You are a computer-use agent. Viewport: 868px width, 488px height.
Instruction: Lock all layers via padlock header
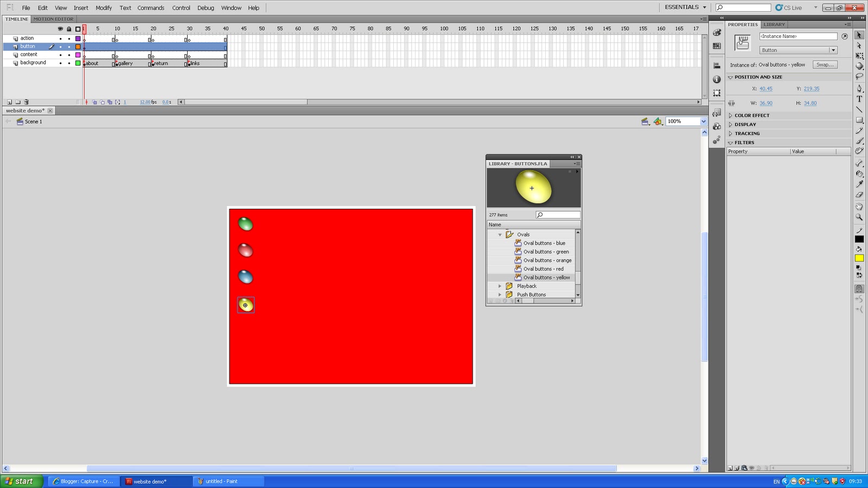tap(69, 29)
